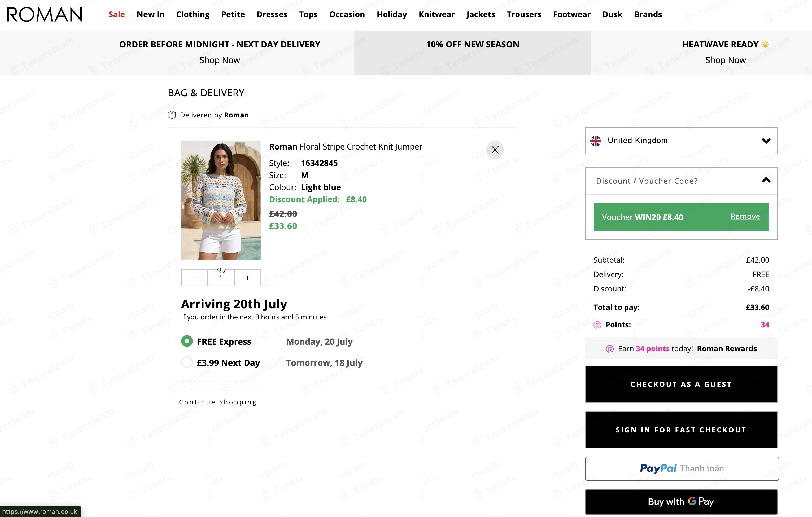Click the rewards icon next to Points
The width and height of the screenshot is (812, 517).
point(597,325)
